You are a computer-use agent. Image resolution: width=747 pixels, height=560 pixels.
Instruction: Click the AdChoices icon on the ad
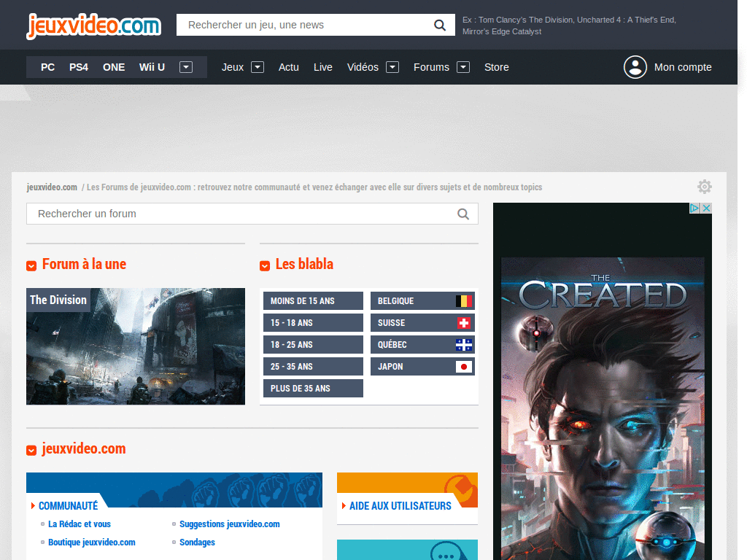coord(694,208)
